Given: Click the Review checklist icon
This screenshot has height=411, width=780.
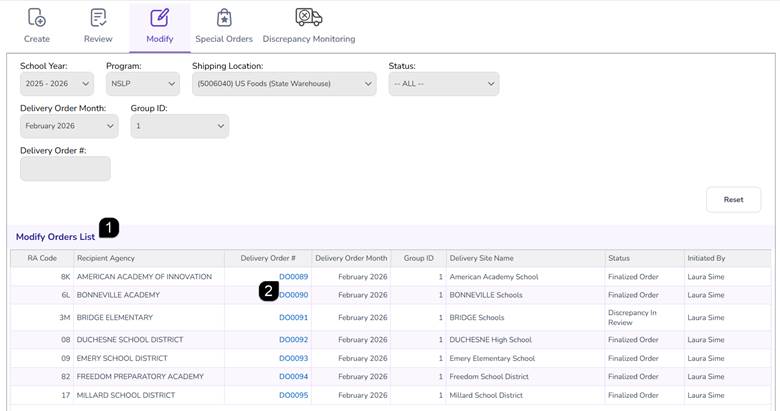Looking at the screenshot, I should pyautogui.click(x=98, y=17).
